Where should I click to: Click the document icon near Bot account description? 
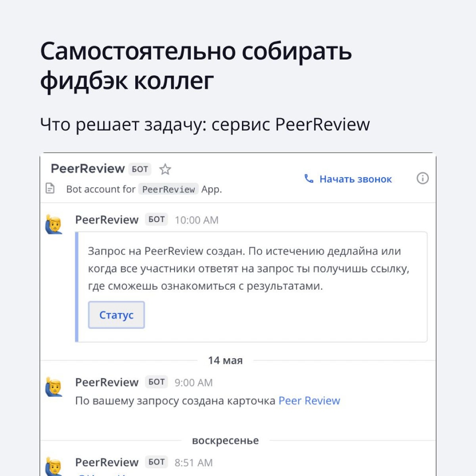pyautogui.click(x=50, y=188)
